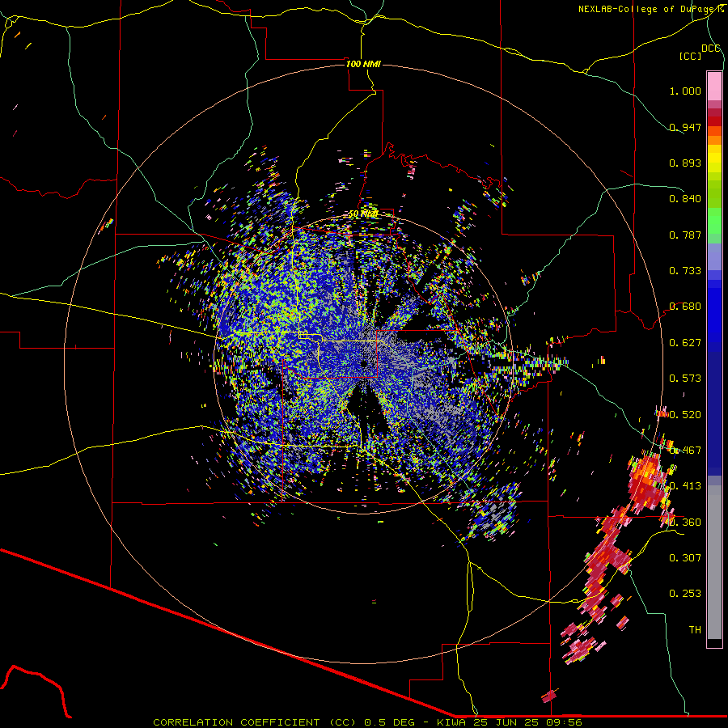
Task: Click the 0.947 scale value
Action: point(685,127)
